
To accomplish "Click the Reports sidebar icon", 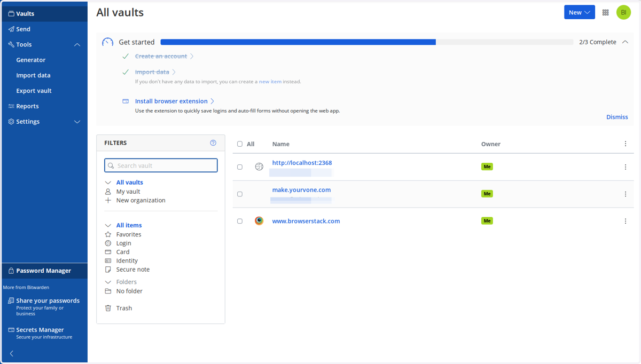I will [x=11, y=106].
